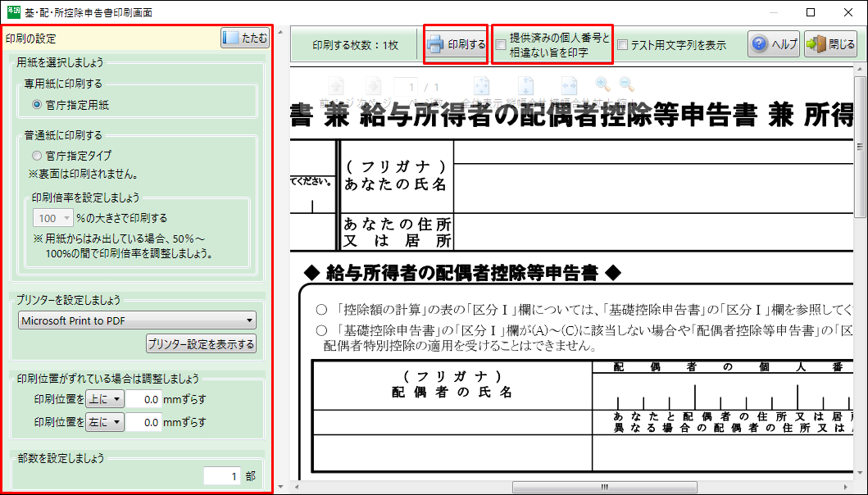Click the current page number box
Viewport: 868px width, 495px height.
(406, 87)
